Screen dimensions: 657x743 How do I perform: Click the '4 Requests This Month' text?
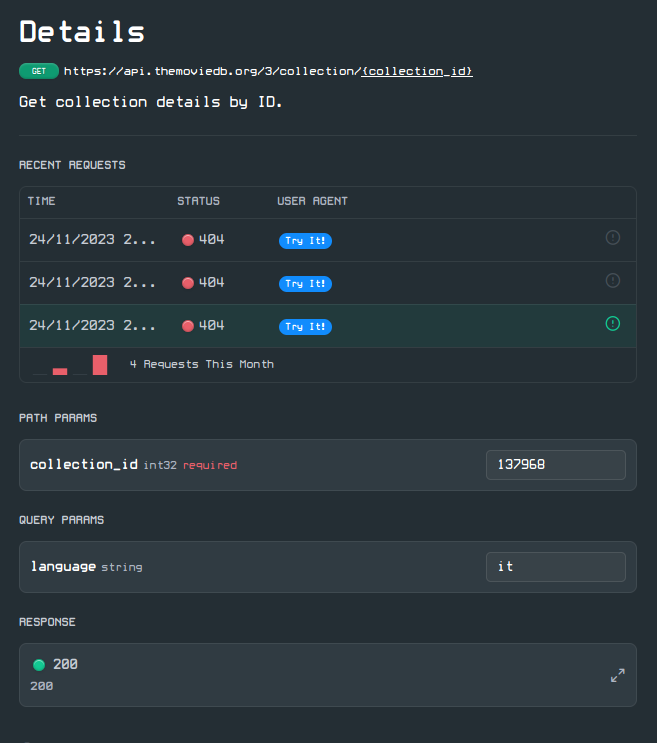click(x=202, y=364)
